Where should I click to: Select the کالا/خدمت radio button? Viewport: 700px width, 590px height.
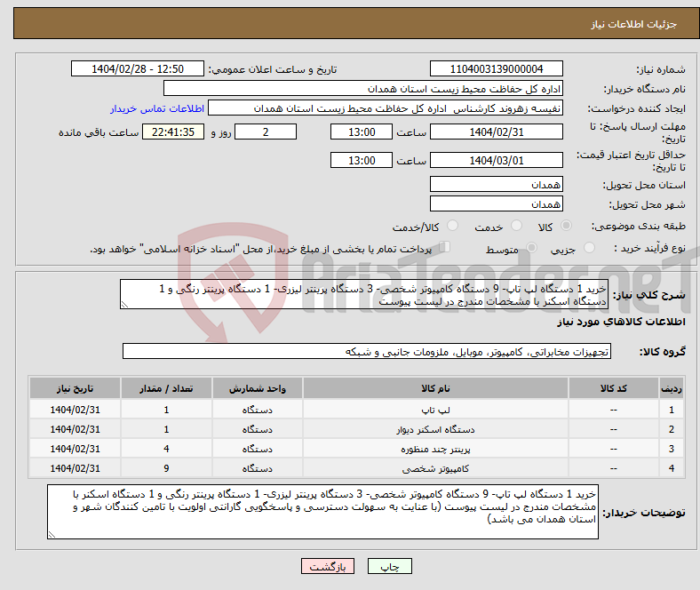pyautogui.click(x=453, y=226)
